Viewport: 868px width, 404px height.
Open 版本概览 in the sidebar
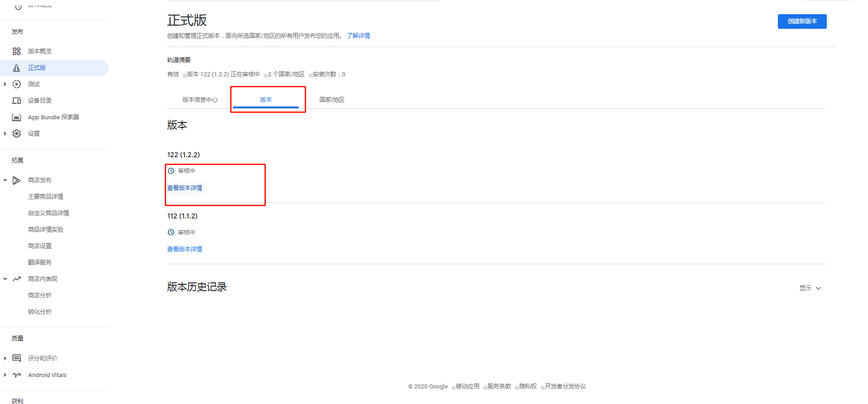[x=40, y=51]
